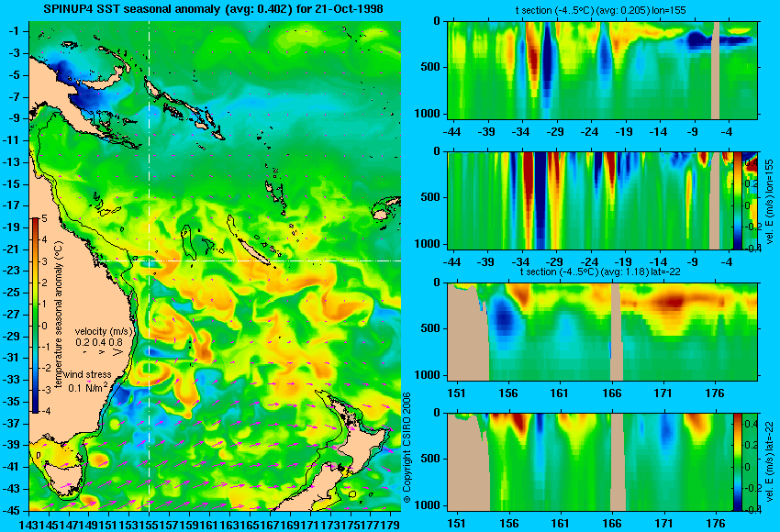Screen dimensions: 780x532
Task: Click latitude tick -14 under the lon=155 velocity section
Action: (x=658, y=262)
